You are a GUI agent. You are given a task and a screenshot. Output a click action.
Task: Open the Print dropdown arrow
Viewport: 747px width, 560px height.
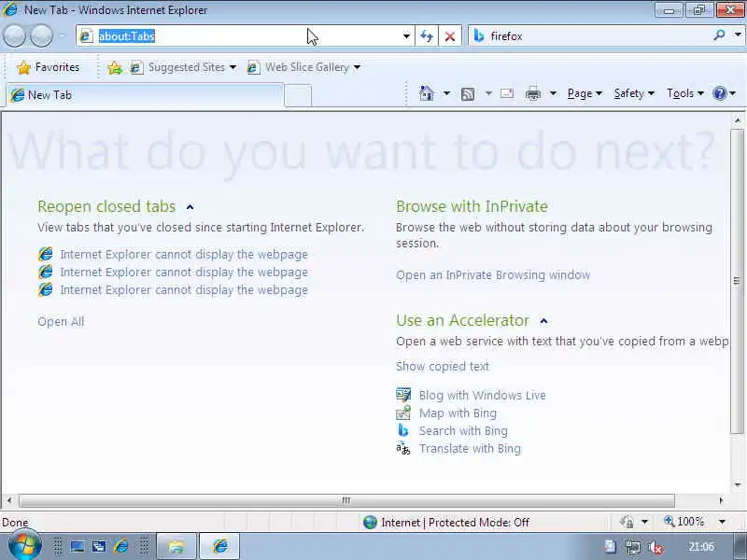(x=553, y=93)
